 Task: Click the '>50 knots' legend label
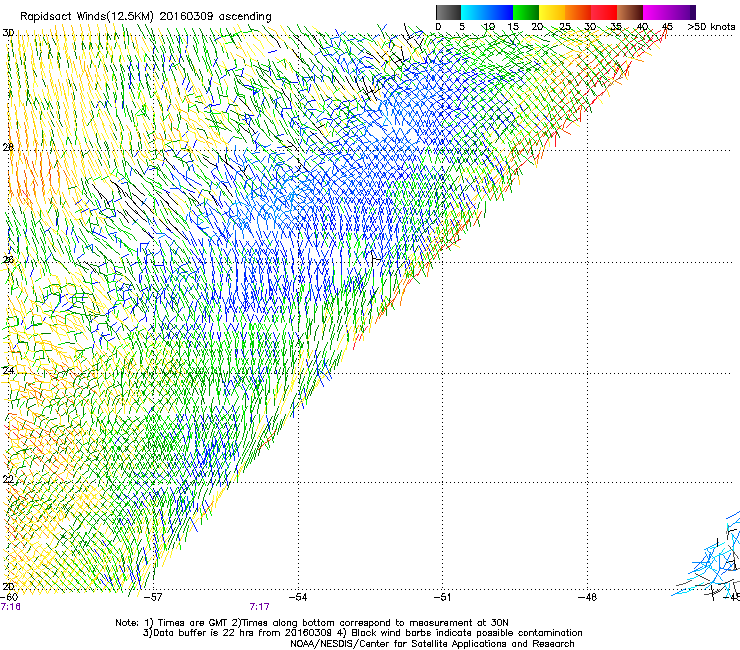point(711,26)
